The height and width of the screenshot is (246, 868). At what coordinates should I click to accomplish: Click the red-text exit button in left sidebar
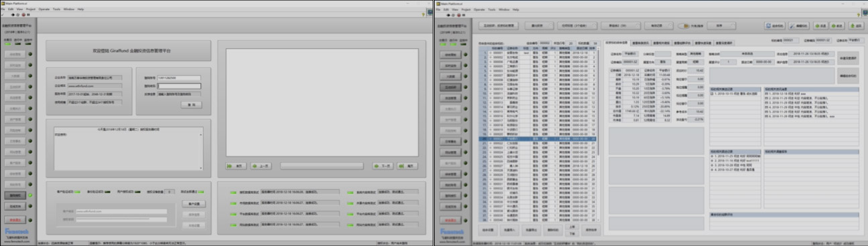click(15, 220)
